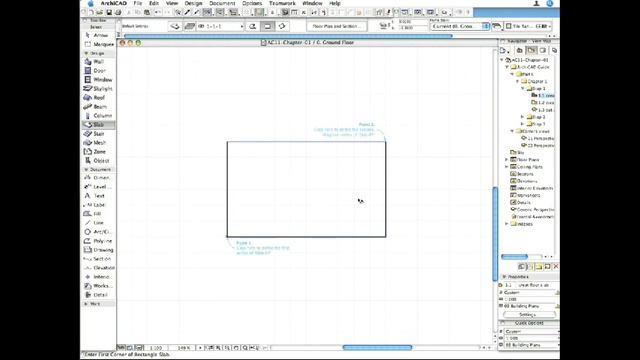Image resolution: width=640 pixels, height=360 pixels.
Task: Select the Arc/Circle tool
Action: [x=98, y=231]
